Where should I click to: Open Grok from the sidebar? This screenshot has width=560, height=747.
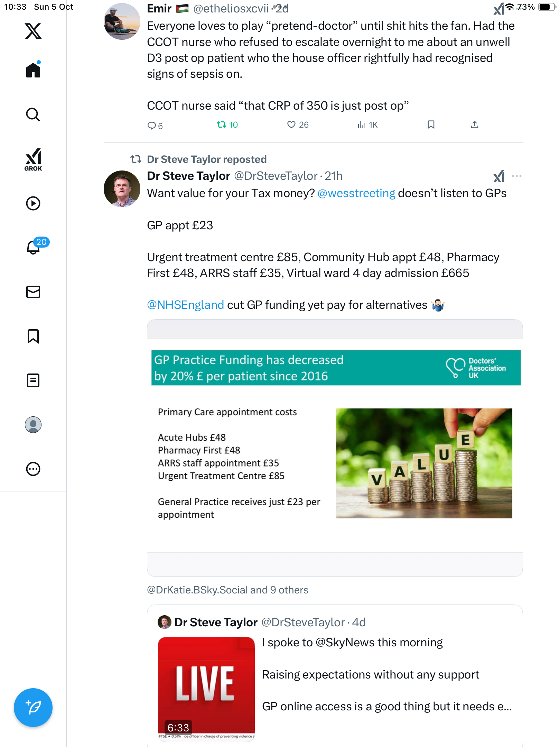click(33, 159)
